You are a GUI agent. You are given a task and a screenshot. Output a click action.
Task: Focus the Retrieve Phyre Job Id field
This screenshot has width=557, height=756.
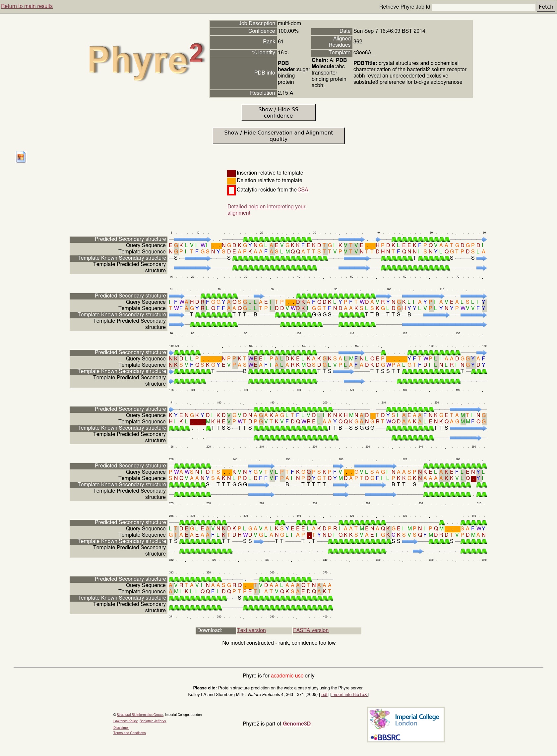(483, 7)
